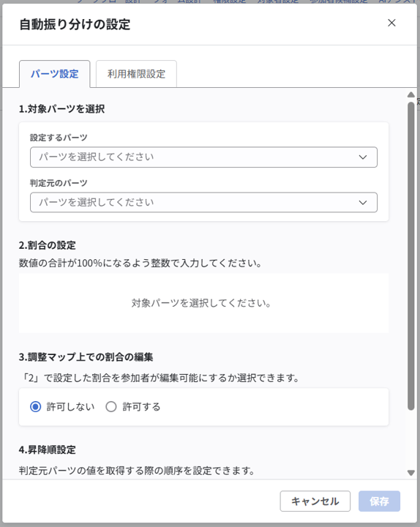Close the 自動振り分けの設定 dialog

coord(391,23)
